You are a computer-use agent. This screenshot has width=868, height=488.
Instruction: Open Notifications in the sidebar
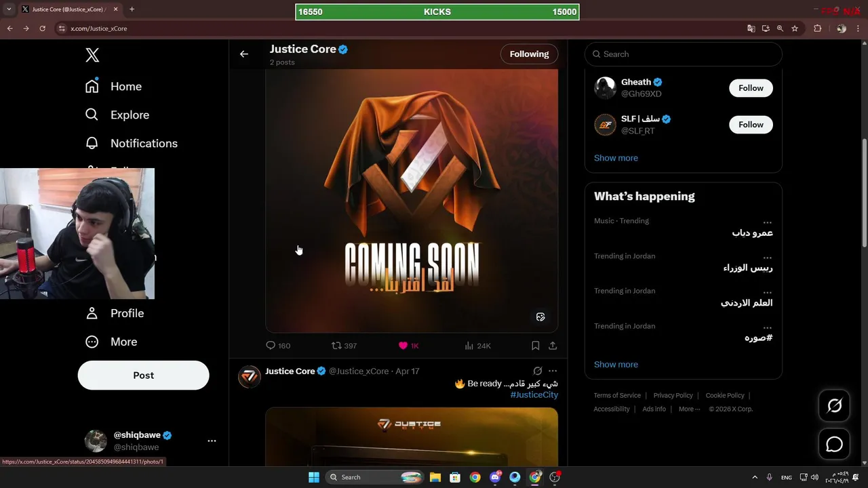tap(131, 143)
